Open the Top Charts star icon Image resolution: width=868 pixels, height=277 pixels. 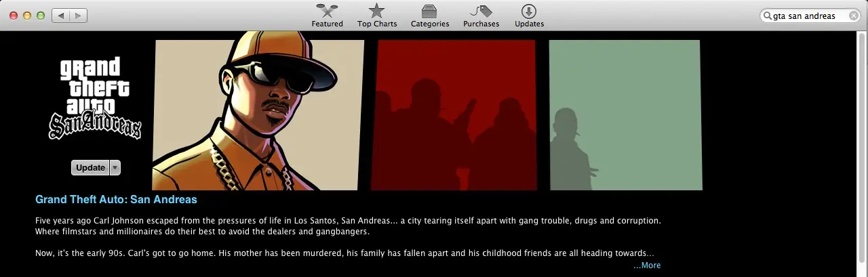(377, 11)
